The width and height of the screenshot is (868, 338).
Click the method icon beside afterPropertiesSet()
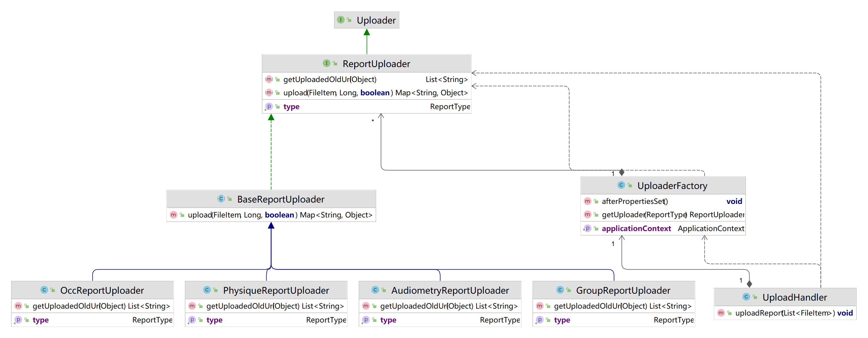click(x=587, y=201)
